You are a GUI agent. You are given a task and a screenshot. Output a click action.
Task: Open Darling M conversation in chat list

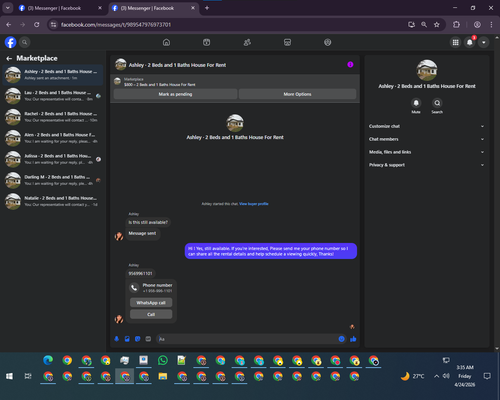53,180
